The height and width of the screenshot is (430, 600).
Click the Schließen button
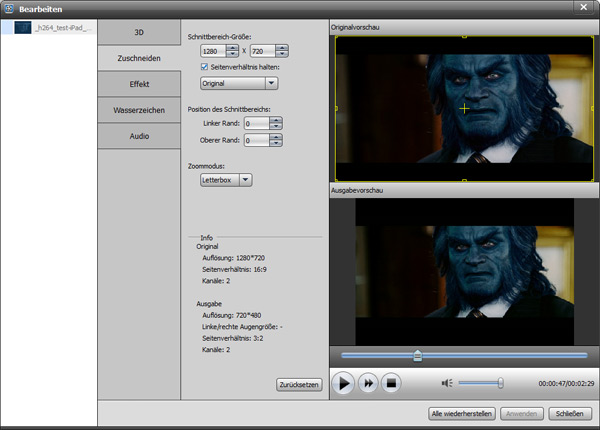click(570, 414)
